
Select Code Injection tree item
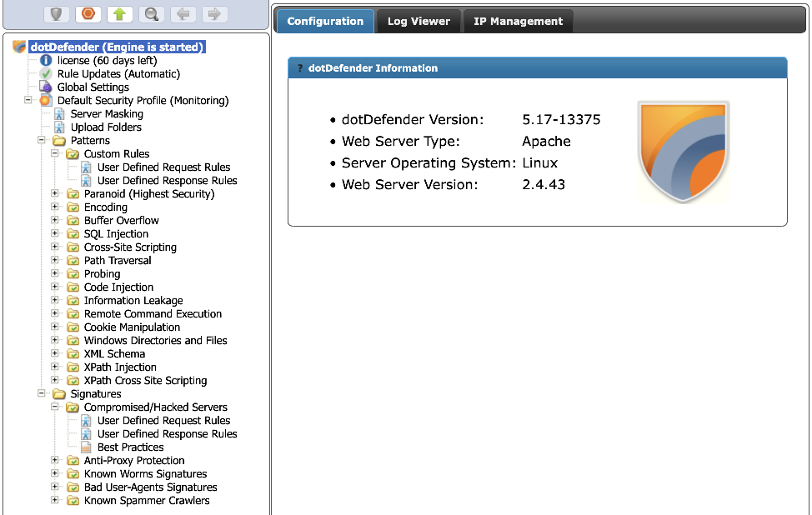[118, 287]
